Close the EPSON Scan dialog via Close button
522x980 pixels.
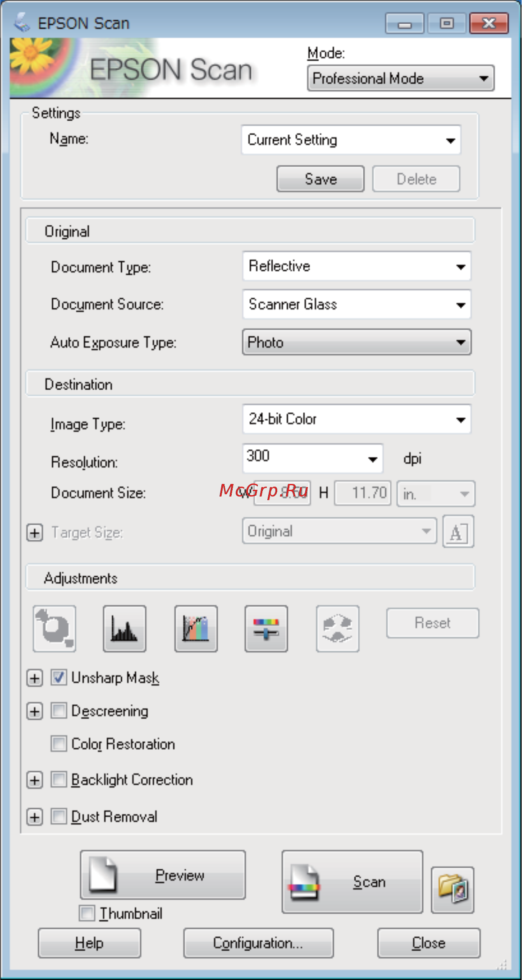tap(429, 943)
